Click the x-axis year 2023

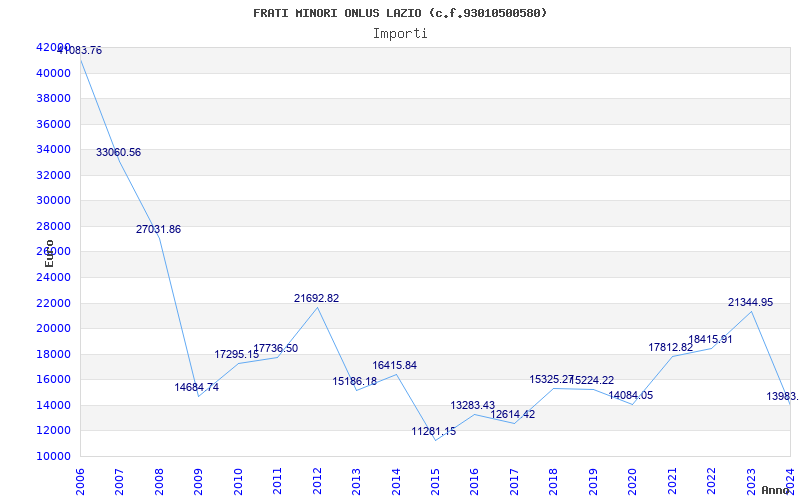click(x=752, y=482)
